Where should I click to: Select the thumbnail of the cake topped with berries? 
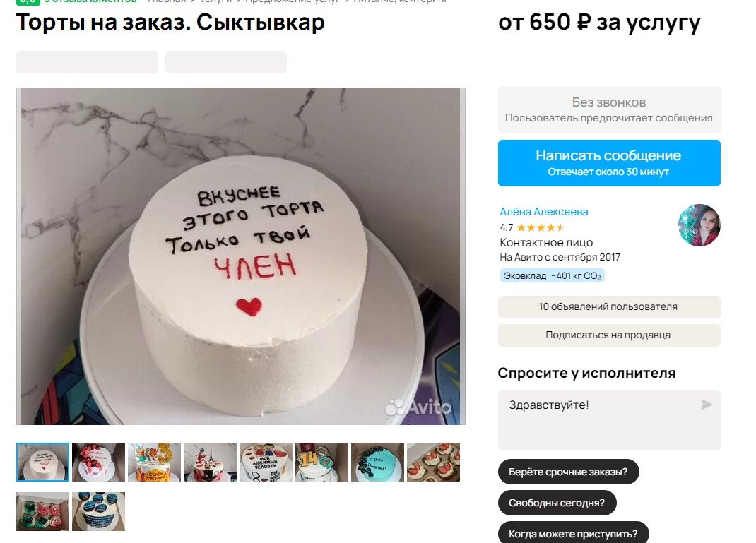98,462
